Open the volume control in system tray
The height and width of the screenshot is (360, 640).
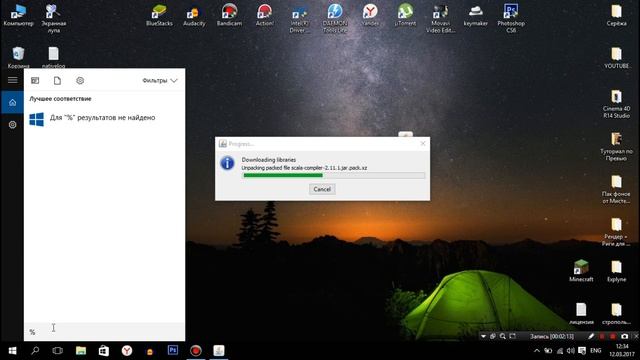click(x=571, y=351)
